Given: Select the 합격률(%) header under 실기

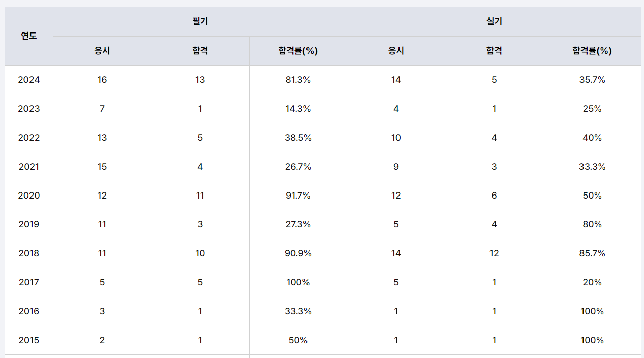Looking at the screenshot, I should tap(592, 51).
